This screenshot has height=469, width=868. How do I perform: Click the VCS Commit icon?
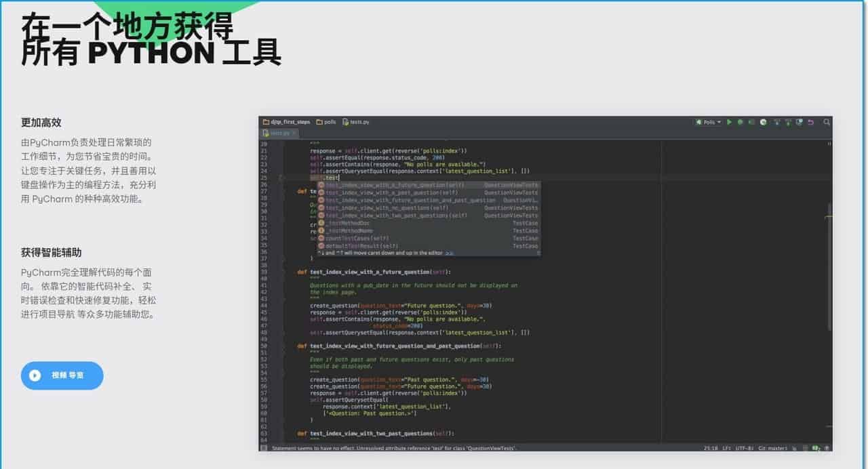(788, 122)
